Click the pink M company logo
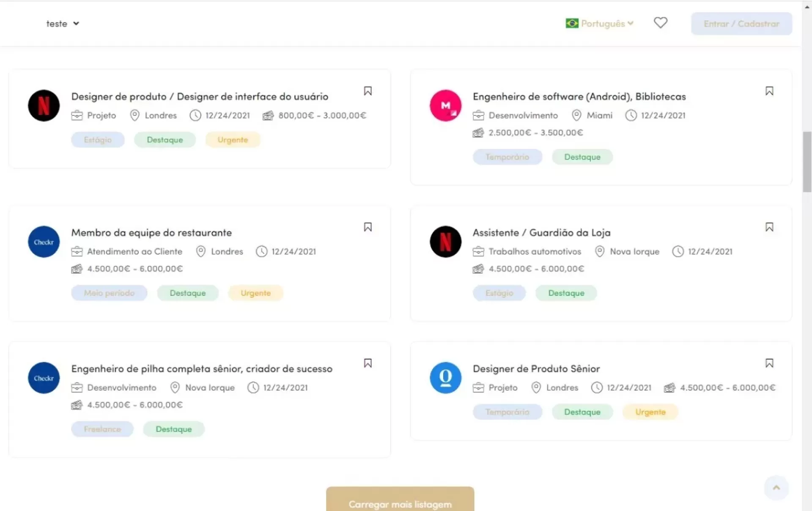This screenshot has width=812, height=511. [445, 106]
